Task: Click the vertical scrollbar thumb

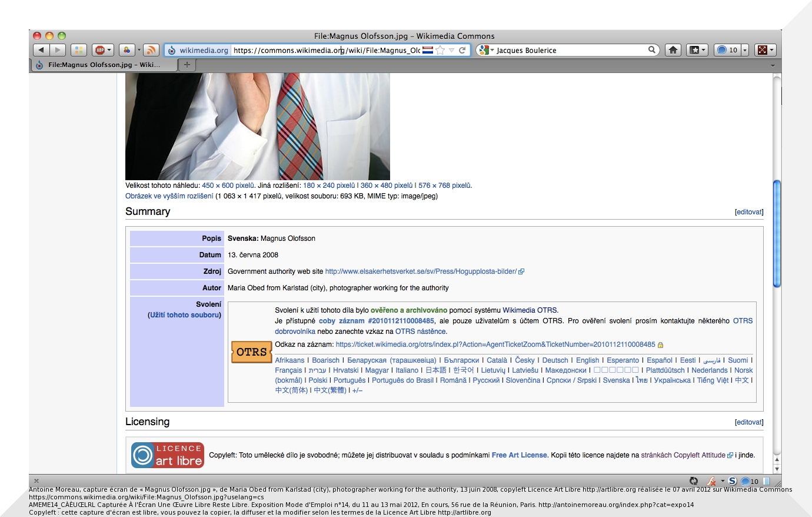Action: click(x=777, y=234)
